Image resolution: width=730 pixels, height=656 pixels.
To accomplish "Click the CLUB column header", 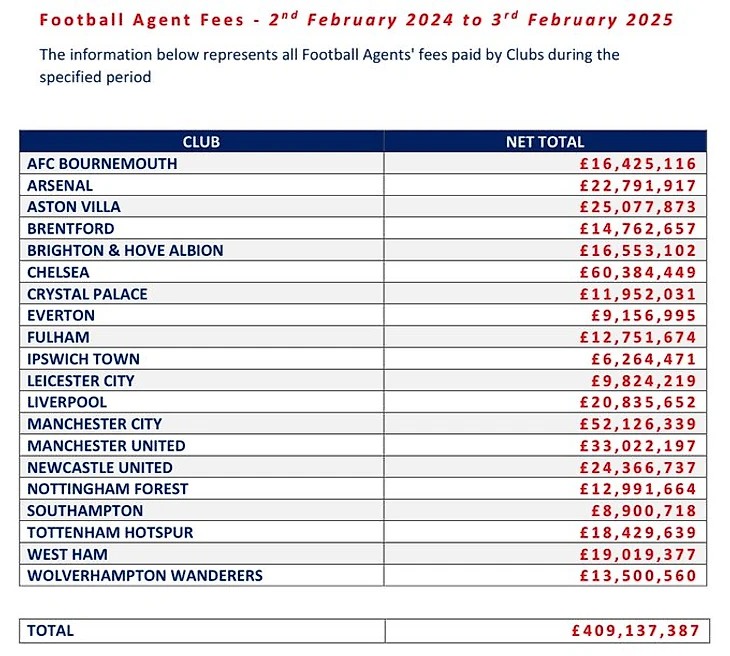I will [201, 142].
